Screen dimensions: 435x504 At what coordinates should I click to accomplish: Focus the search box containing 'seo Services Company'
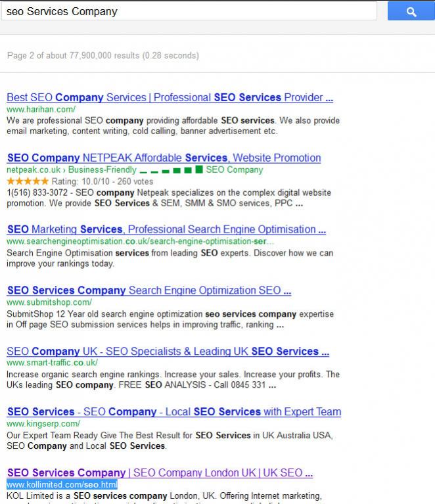click(x=189, y=11)
